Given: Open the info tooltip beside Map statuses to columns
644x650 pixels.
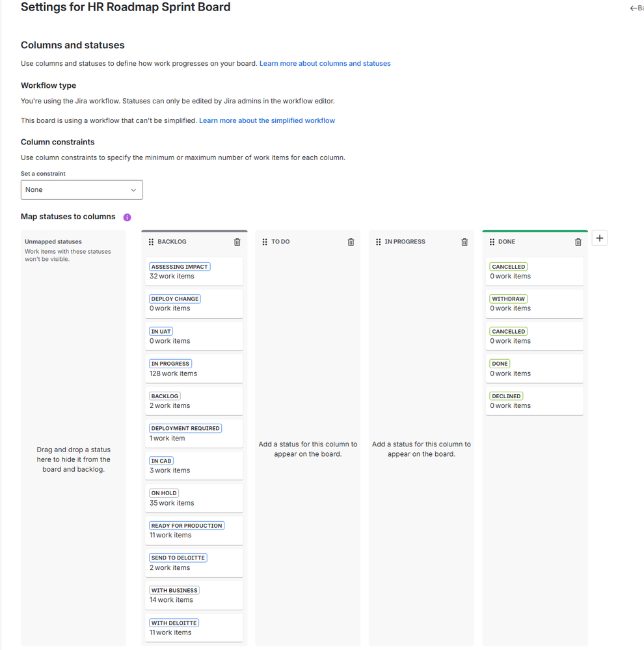Looking at the screenshot, I should point(127,217).
